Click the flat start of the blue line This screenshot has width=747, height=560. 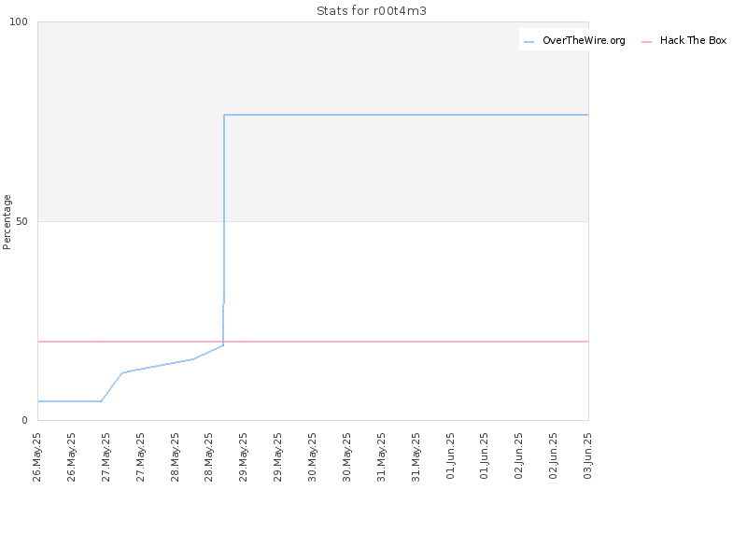[69, 401]
